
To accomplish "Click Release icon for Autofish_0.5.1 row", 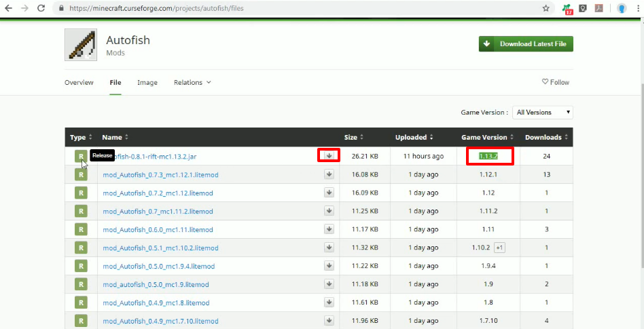I will coord(81,248).
